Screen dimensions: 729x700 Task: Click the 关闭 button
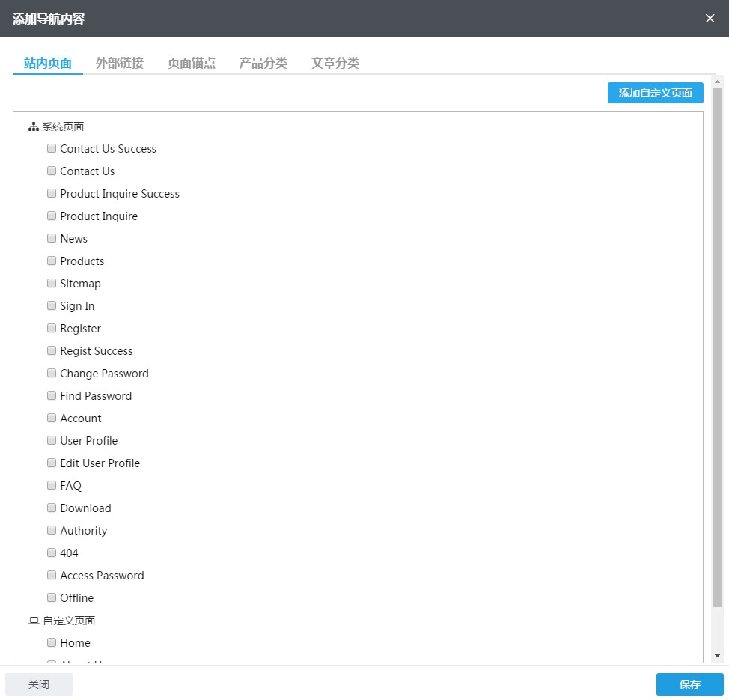point(39,684)
